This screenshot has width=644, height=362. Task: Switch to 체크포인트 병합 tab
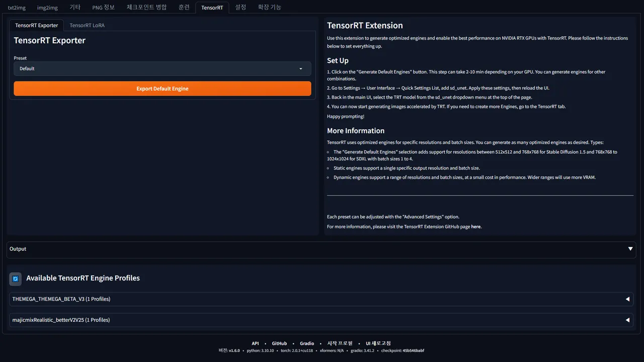(x=146, y=8)
